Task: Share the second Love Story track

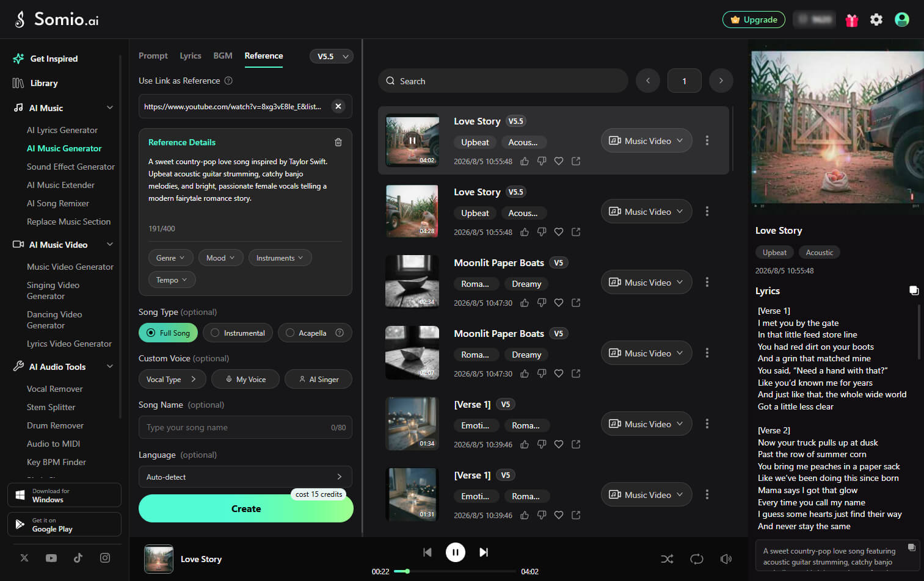Action: 576,232
